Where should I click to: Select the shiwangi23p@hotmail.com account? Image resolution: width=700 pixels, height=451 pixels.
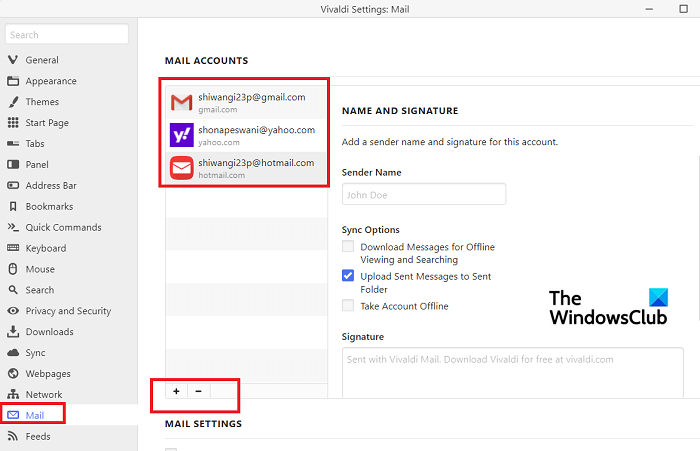click(246, 168)
